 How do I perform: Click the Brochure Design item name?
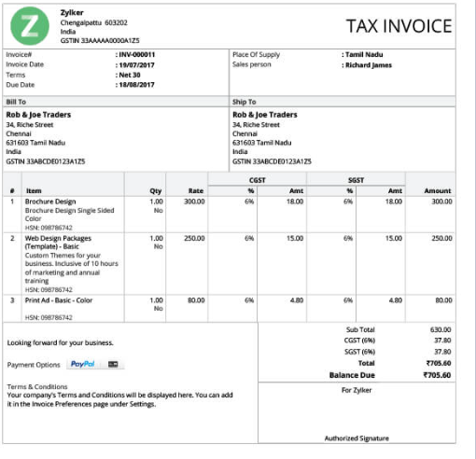coord(50,202)
